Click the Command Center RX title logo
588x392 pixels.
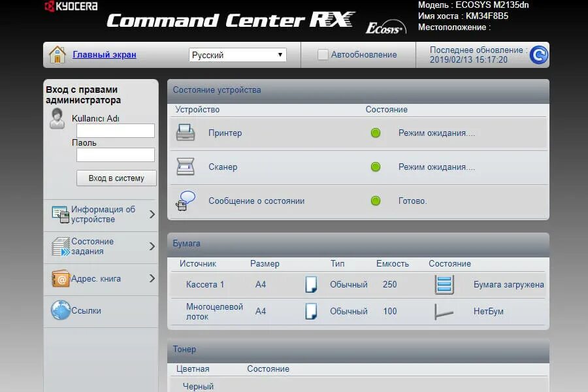pyautogui.click(x=231, y=21)
